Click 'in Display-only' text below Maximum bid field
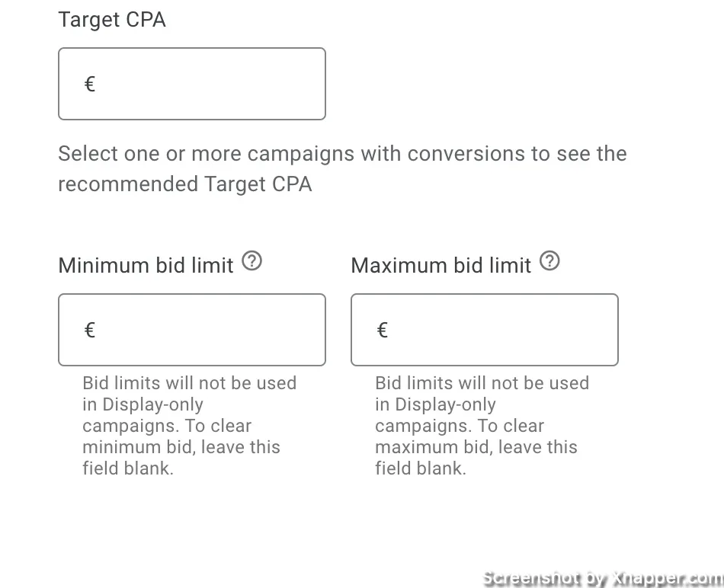Viewport: 724px width, 588px height. pos(435,404)
